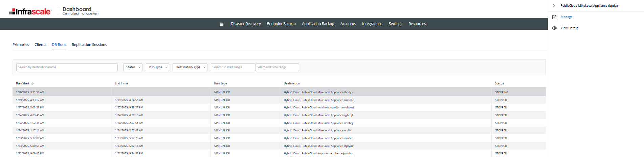
Task: Click the Manage link
Action: (x=567, y=17)
